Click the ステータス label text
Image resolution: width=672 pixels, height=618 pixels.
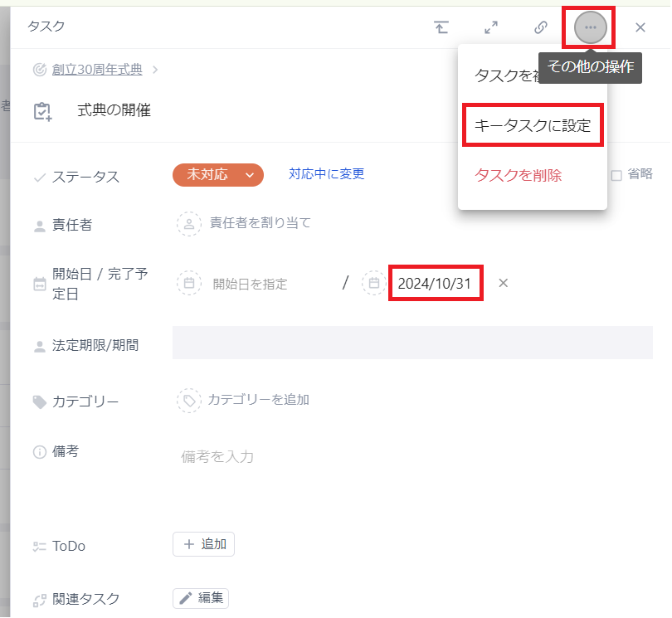[x=85, y=177]
